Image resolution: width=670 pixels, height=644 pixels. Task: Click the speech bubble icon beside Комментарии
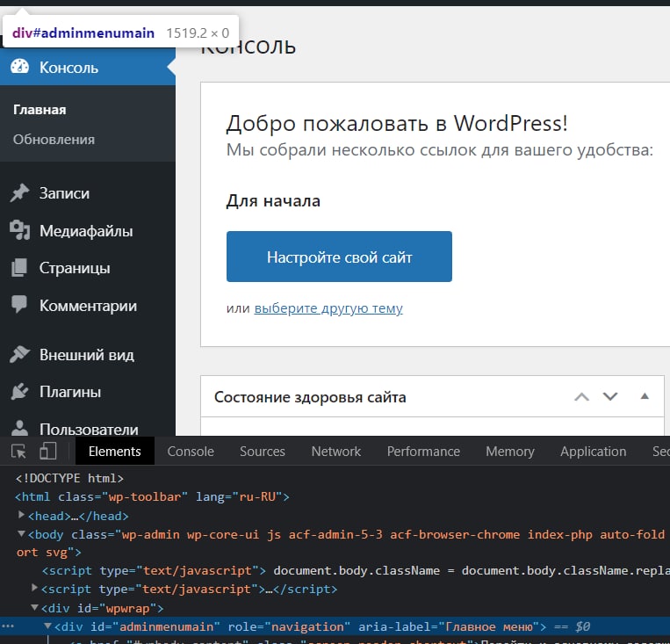(x=19, y=304)
